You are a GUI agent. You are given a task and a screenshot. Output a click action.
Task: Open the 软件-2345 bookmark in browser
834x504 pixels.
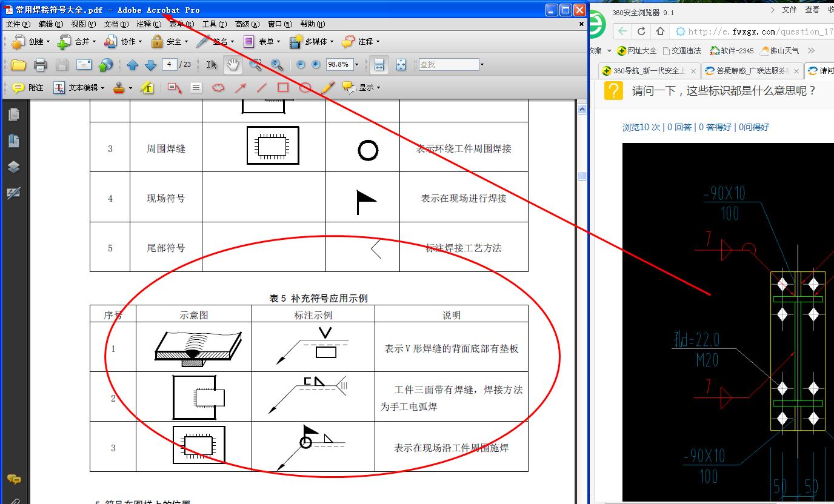(732, 51)
